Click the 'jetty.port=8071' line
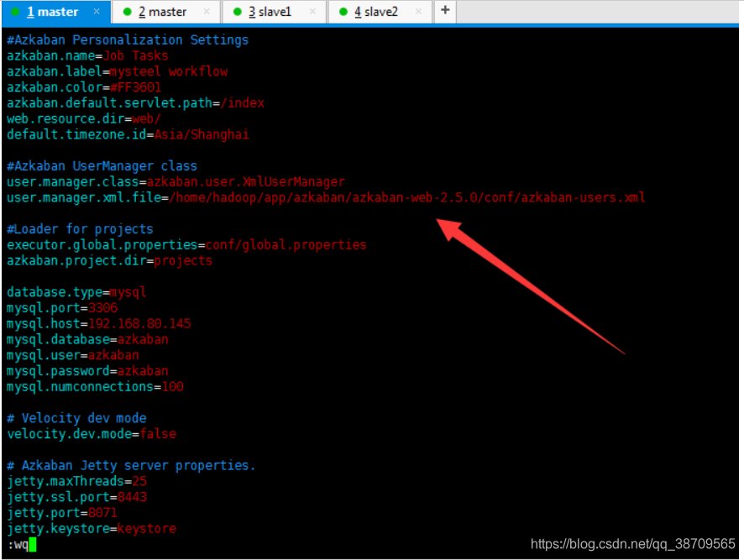 coord(62,512)
